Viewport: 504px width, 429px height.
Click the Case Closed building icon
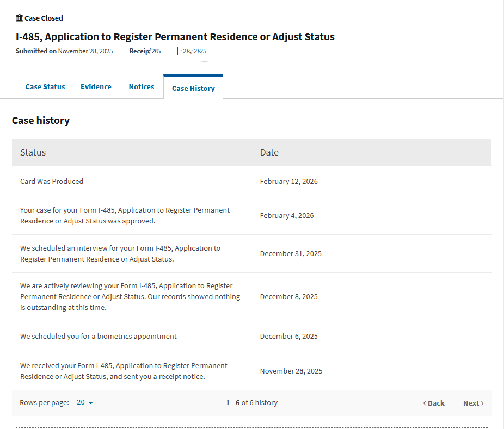click(x=19, y=18)
